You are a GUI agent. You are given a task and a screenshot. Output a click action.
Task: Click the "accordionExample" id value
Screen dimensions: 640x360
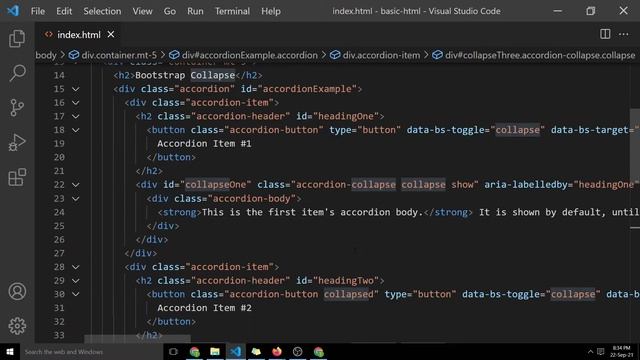(x=307, y=89)
